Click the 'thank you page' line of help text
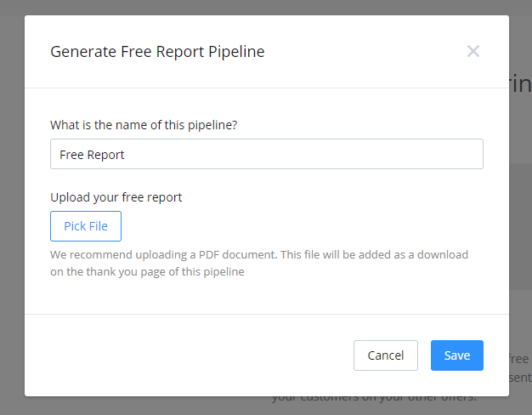532x415 pixels. 146,272
